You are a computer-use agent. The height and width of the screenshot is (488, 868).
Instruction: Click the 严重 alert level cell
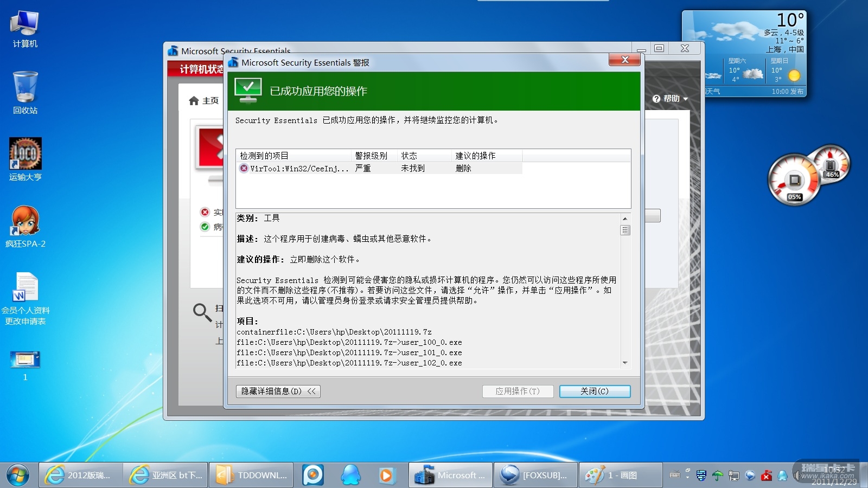[x=363, y=169]
